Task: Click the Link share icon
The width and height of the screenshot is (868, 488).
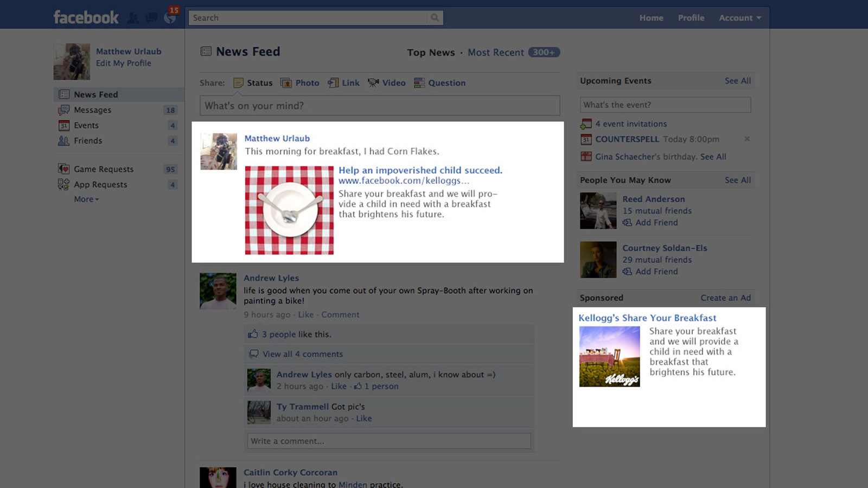Action: (333, 83)
